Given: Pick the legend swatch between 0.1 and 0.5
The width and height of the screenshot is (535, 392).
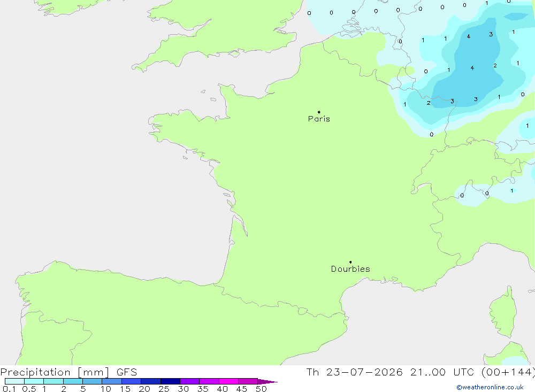Looking at the screenshot, I should 14,381.
